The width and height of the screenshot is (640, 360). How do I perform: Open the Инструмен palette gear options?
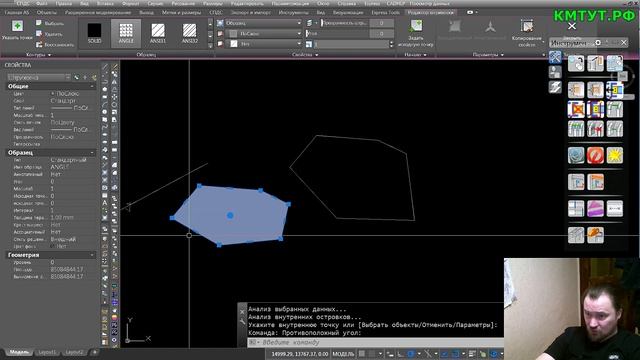coord(598,42)
